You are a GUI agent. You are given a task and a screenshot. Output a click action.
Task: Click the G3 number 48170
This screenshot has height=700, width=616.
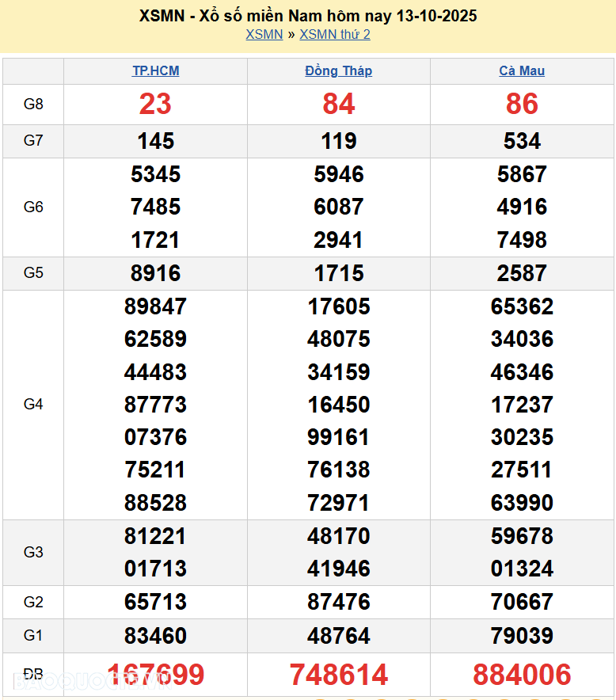coord(338,536)
